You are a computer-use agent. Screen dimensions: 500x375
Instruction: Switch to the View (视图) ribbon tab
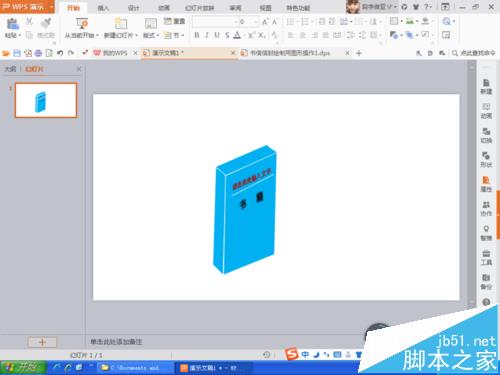pyautogui.click(x=265, y=8)
